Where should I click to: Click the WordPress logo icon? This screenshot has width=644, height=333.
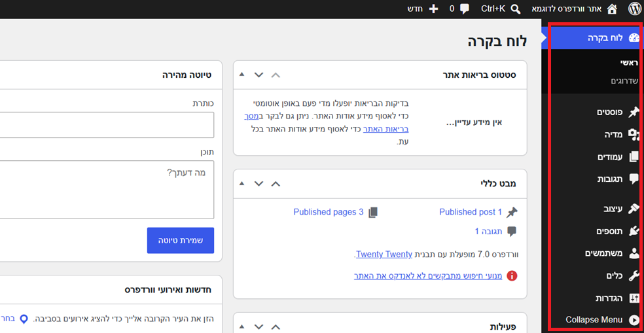634,9
